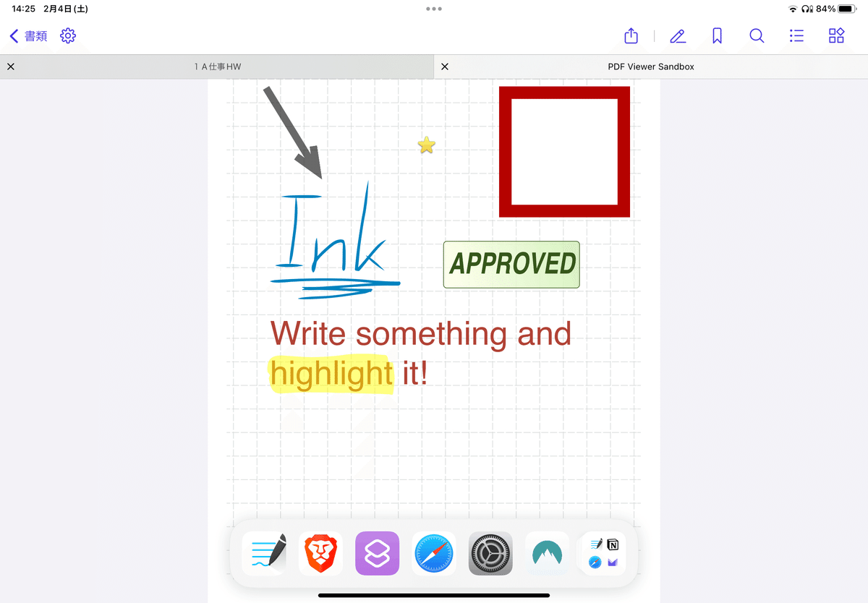The width and height of the screenshot is (868, 603).
Task: Switch to the 1 A仕事HW tab
Action: tap(217, 66)
